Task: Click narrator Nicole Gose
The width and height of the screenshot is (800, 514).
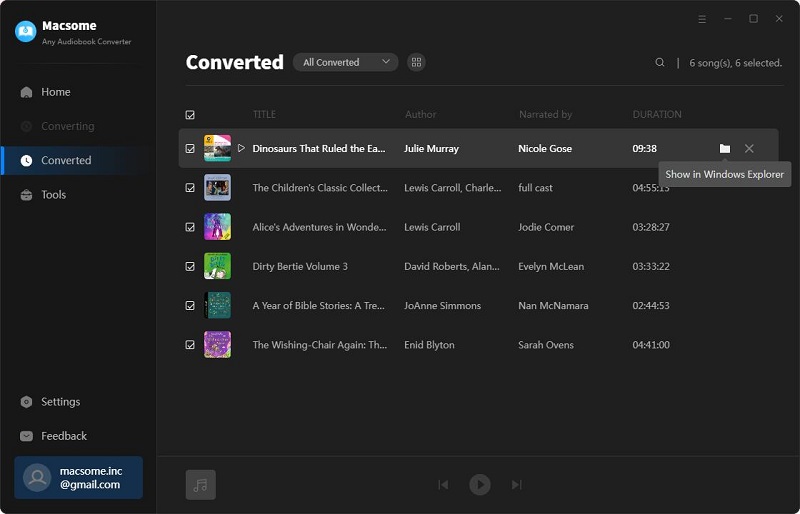Action: point(545,149)
